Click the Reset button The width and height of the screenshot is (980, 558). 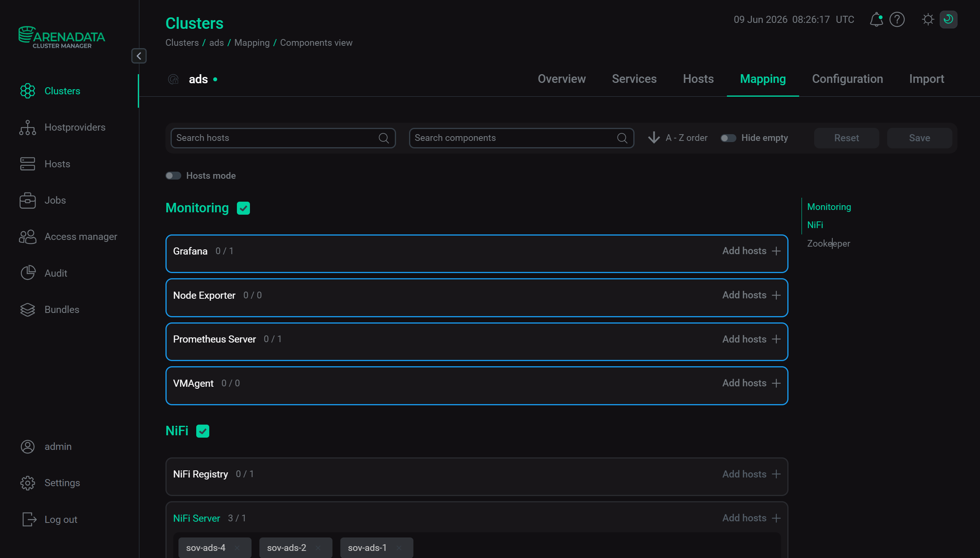click(x=847, y=138)
